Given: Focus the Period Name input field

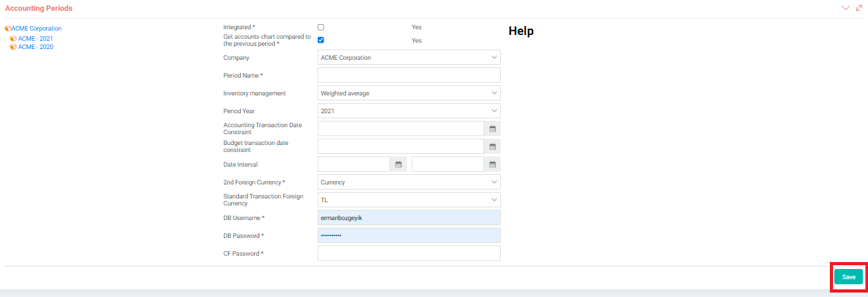Looking at the screenshot, I should point(409,75).
